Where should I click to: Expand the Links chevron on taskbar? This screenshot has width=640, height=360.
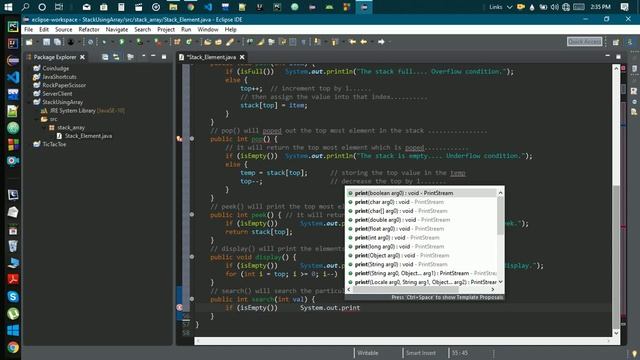pos(509,7)
